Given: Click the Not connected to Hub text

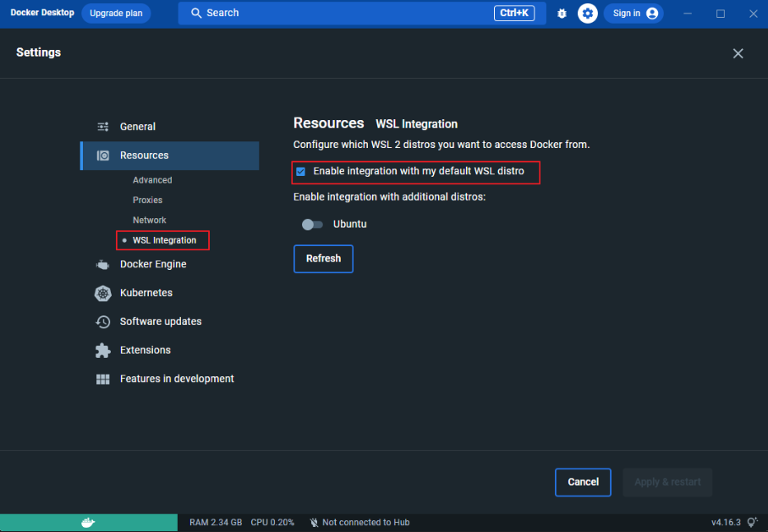Looking at the screenshot, I should [366, 523].
